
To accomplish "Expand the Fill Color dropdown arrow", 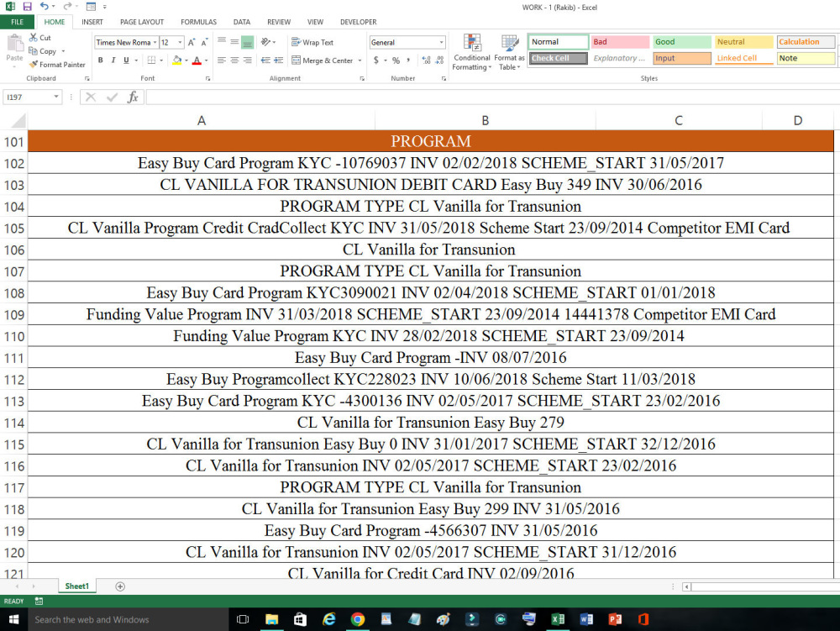I will [x=186, y=60].
